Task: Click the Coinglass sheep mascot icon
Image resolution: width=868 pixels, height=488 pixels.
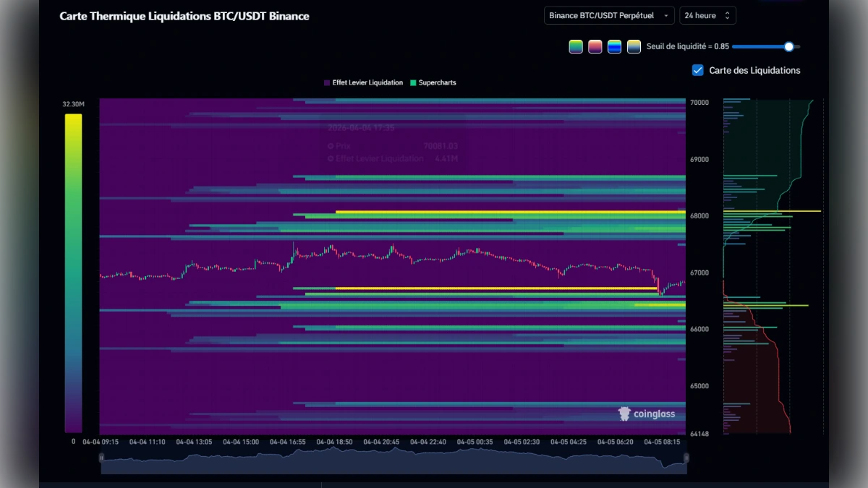Action: point(623,414)
